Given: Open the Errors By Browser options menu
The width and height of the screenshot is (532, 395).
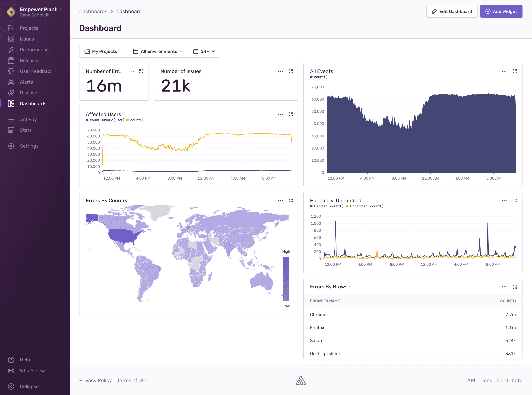Looking at the screenshot, I should click(x=504, y=287).
